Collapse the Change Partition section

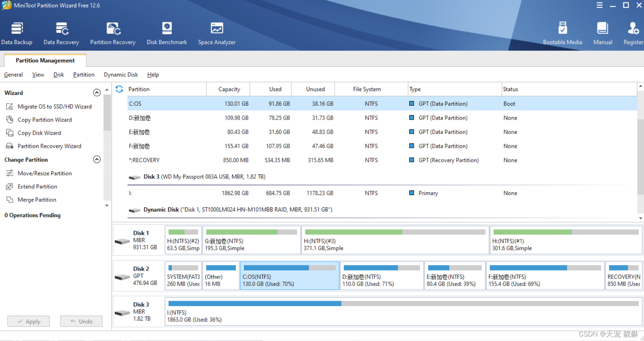[x=97, y=160]
